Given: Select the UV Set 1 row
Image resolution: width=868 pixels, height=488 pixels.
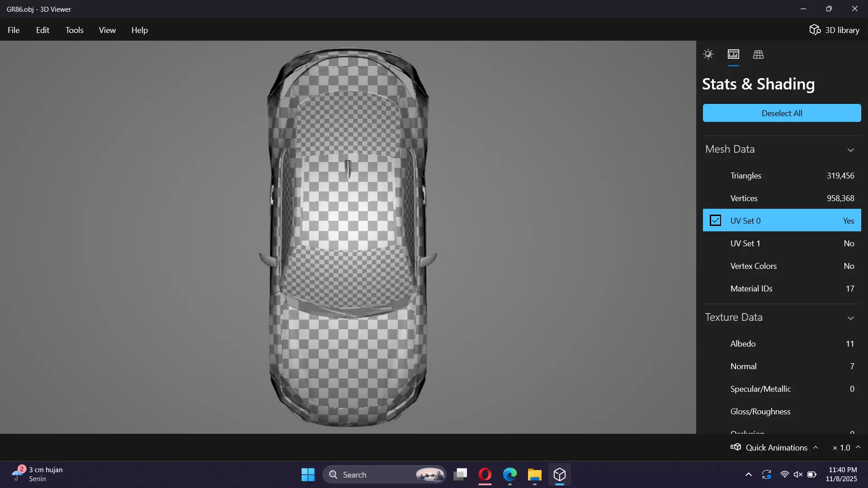Looking at the screenshot, I should point(782,243).
